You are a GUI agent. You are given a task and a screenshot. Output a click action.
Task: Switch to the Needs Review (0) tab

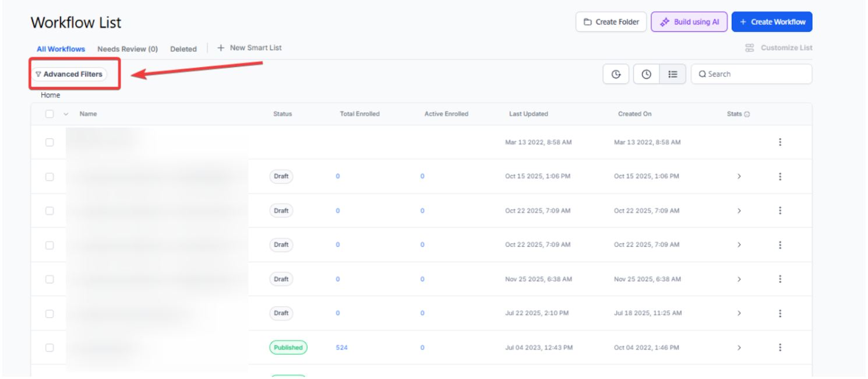(128, 49)
